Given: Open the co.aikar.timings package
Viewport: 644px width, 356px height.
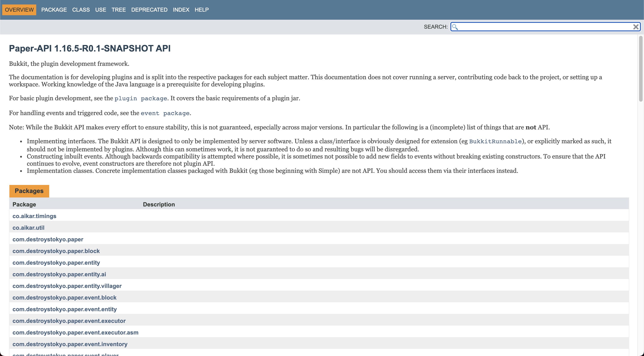Looking at the screenshot, I should coord(34,216).
